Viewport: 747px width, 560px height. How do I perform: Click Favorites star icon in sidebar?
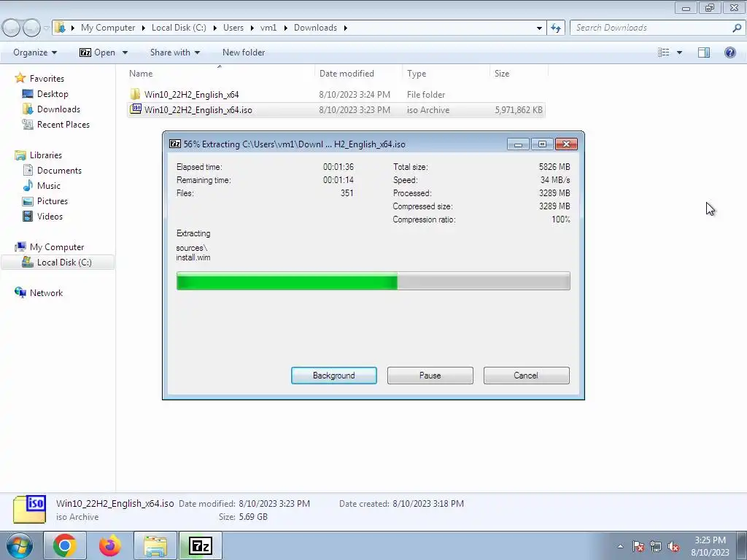(x=20, y=77)
